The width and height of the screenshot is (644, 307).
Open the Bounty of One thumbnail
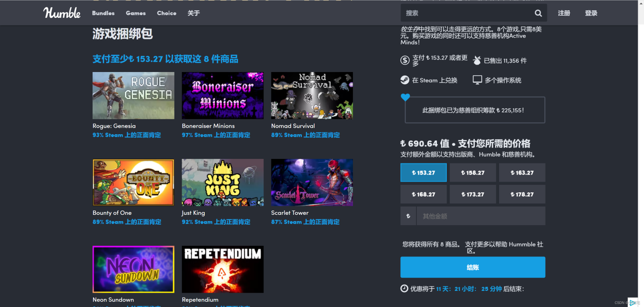pyautogui.click(x=133, y=183)
